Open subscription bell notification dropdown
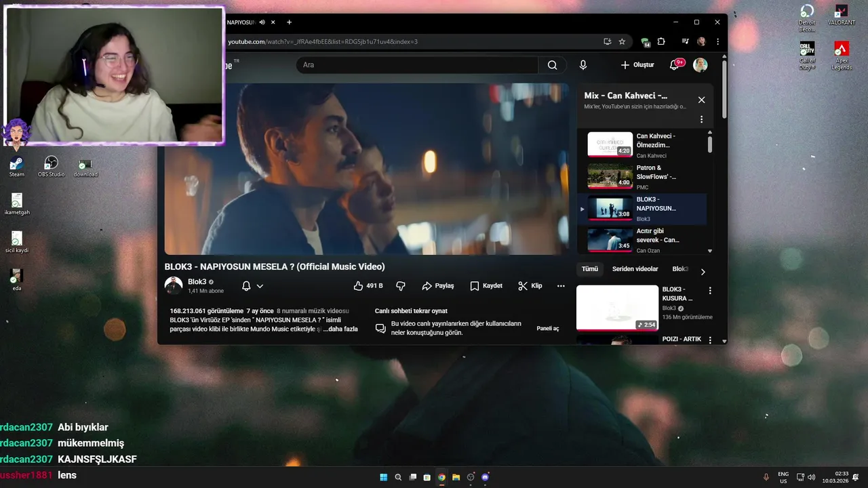This screenshot has height=488, width=868. (x=252, y=286)
